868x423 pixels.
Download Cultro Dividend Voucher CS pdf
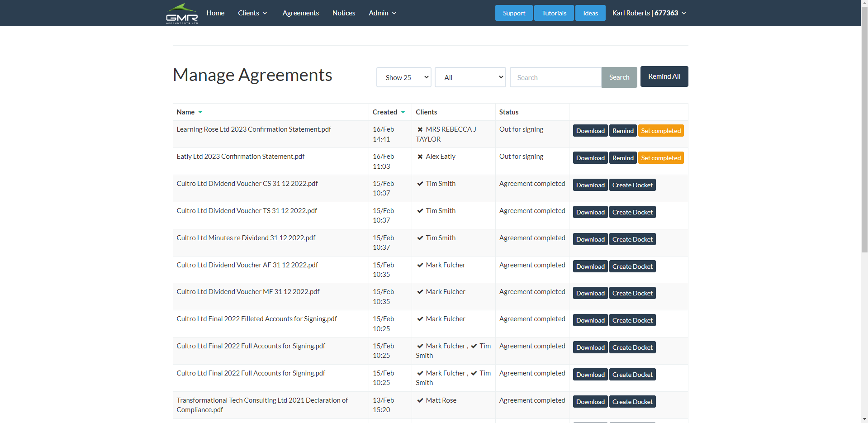point(590,185)
